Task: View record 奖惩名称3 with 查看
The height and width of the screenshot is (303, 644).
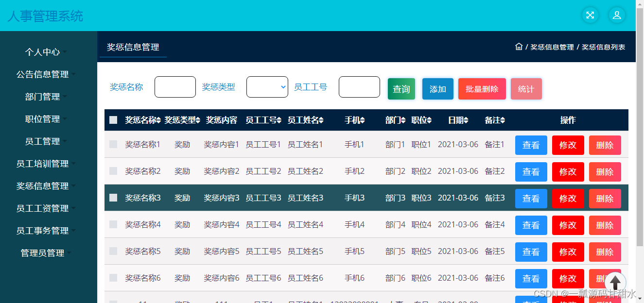Action: 531,199
